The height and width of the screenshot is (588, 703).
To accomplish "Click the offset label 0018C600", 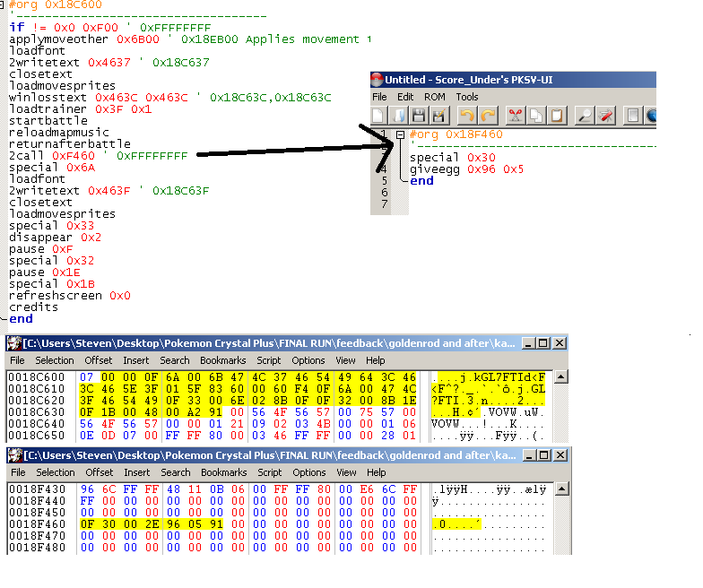I will pyautogui.click(x=36, y=377).
